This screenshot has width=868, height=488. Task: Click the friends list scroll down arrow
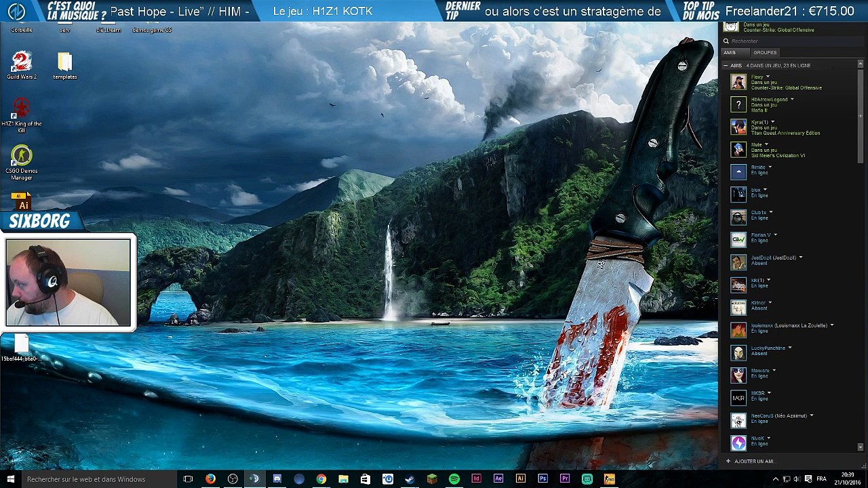861,447
